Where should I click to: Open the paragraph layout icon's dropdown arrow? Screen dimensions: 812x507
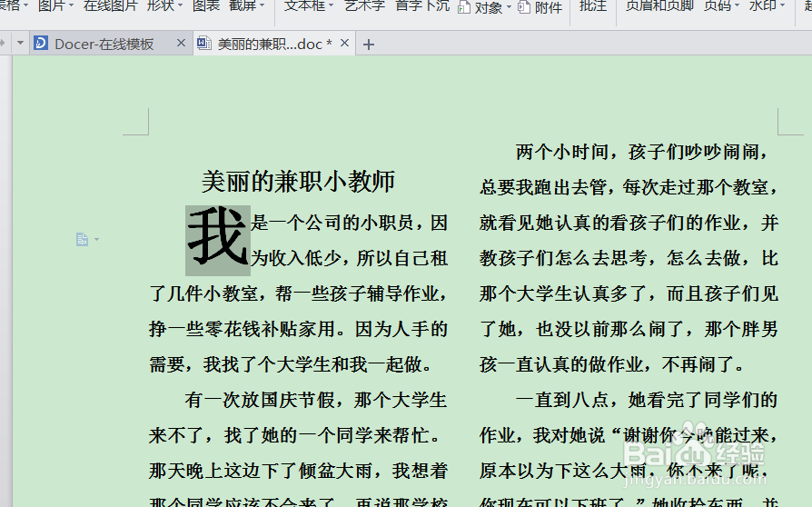(x=97, y=240)
